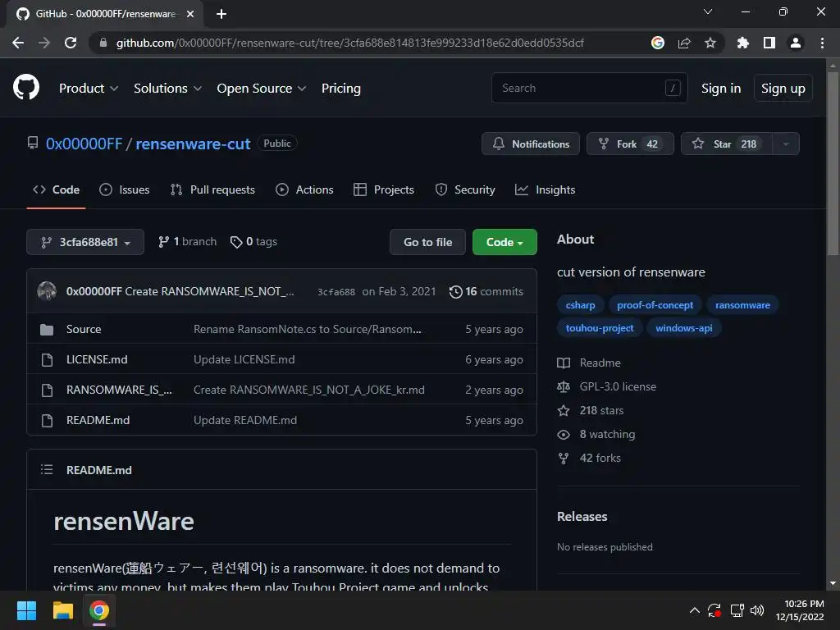
Task: Click the proof-of-concept topic tag
Action: [x=655, y=305]
